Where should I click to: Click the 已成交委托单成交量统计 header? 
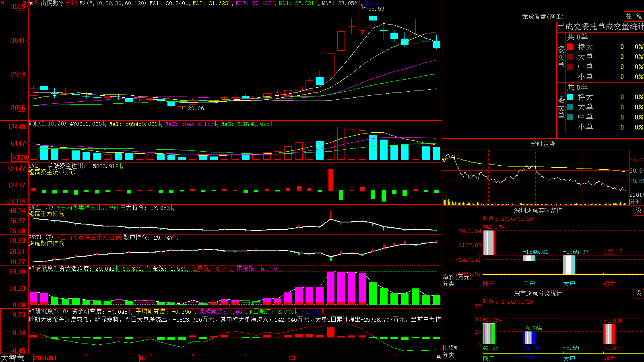coord(601,27)
